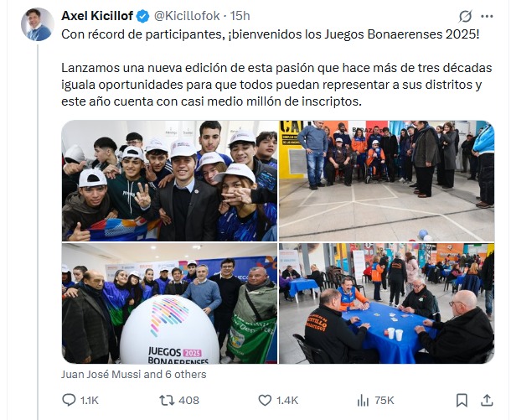Open the Axel Kicillof display name
Viewport: 511px width, 420px height.
click(97, 16)
